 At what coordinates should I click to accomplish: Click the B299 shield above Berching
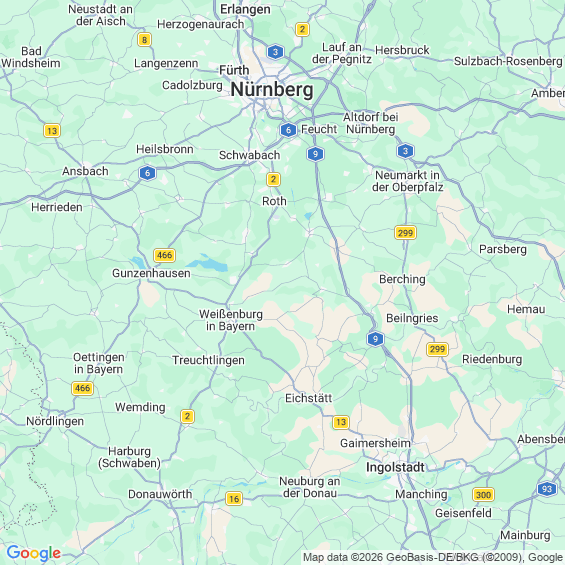405,233
